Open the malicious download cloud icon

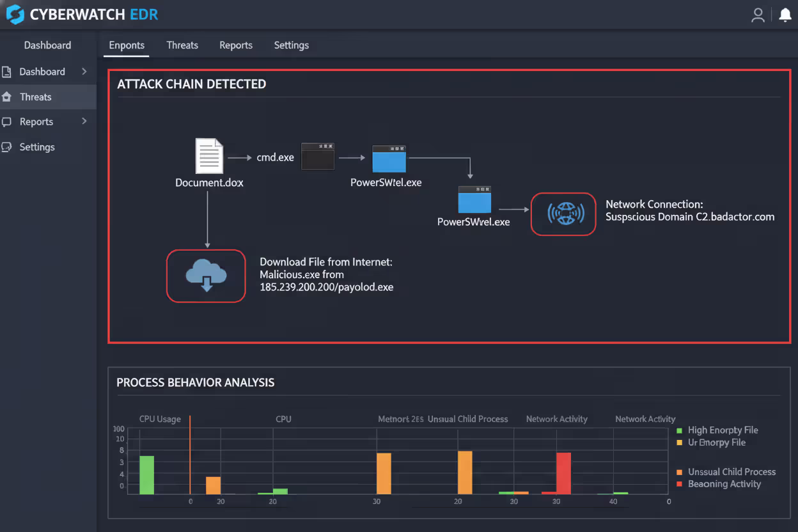pos(206,276)
